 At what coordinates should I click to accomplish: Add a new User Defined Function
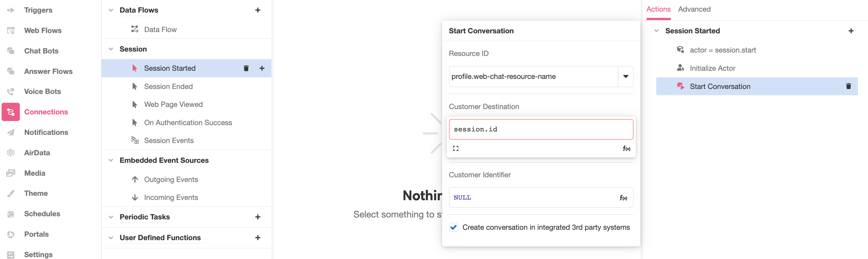258,238
